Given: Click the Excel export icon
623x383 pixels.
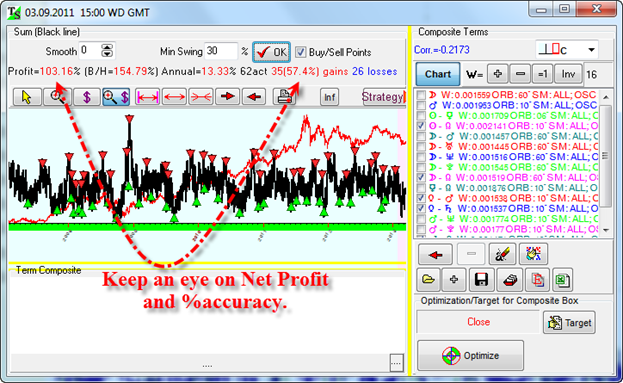Looking at the screenshot, I should pos(562,280).
